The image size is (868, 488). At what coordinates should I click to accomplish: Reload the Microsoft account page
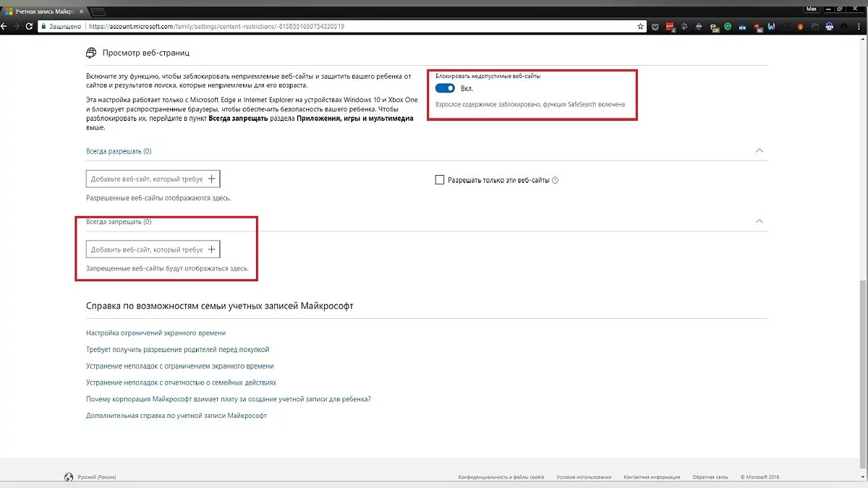pyautogui.click(x=28, y=26)
